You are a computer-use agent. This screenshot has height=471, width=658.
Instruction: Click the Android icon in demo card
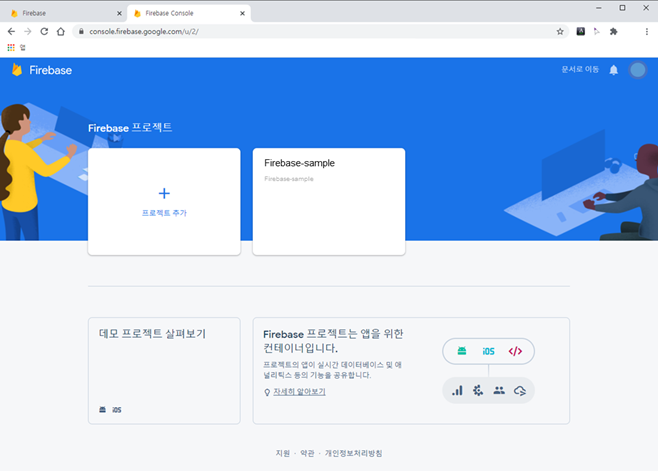click(x=102, y=410)
